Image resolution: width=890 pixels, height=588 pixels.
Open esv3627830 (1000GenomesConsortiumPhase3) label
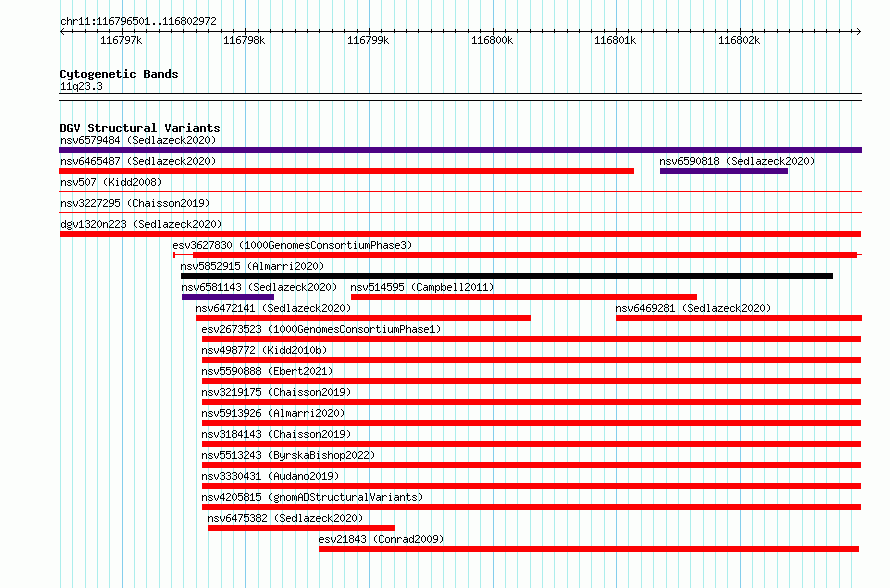click(292, 245)
